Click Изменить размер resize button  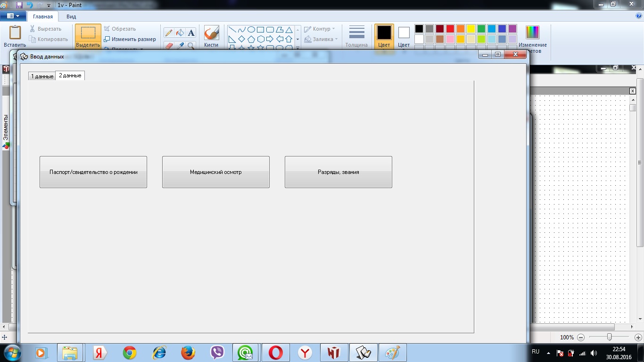coord(130,39)
